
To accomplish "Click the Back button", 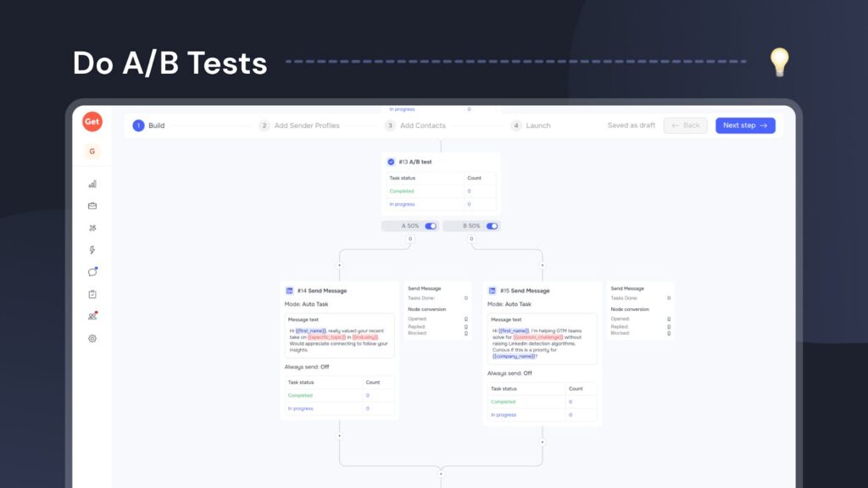I will click(685, 125).
